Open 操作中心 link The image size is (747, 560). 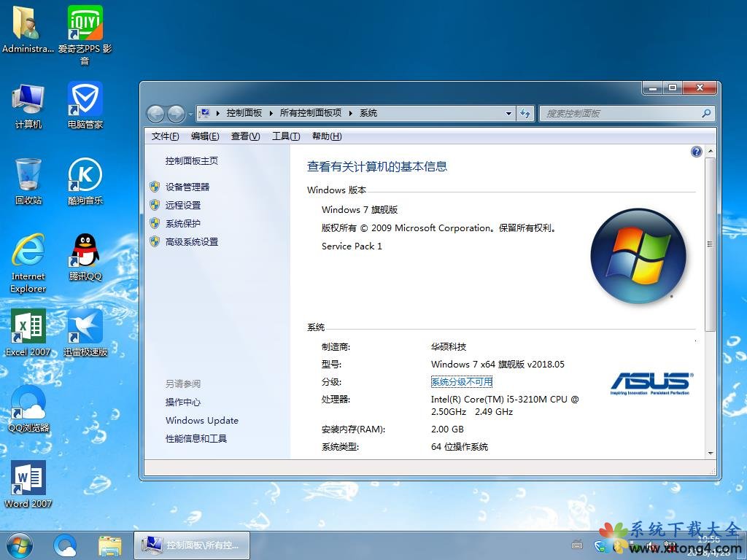pos(183,402)
